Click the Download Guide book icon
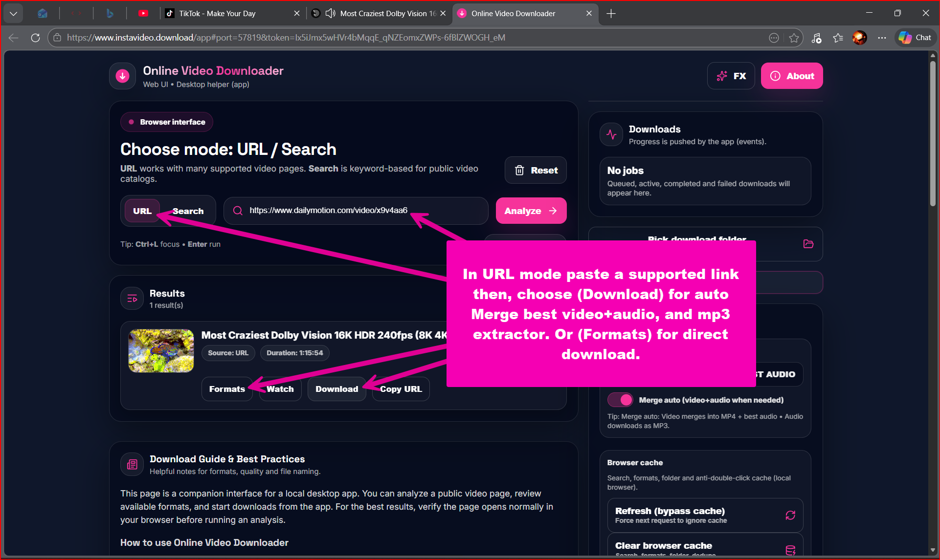940x560 pixels. pos(132,464)
